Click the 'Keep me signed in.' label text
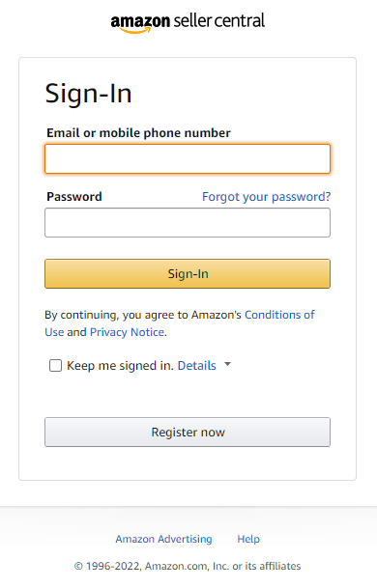This screenshot has width=377, height=588. (120, 366)
